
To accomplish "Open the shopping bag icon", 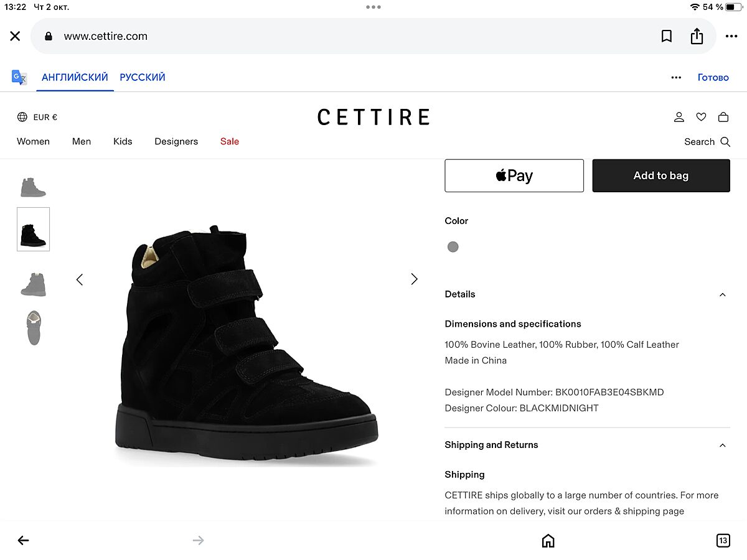I will click(x=723, y=117).
